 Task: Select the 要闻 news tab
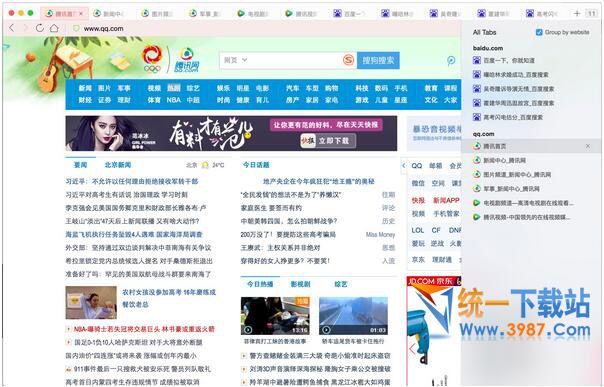pos(81,165)
